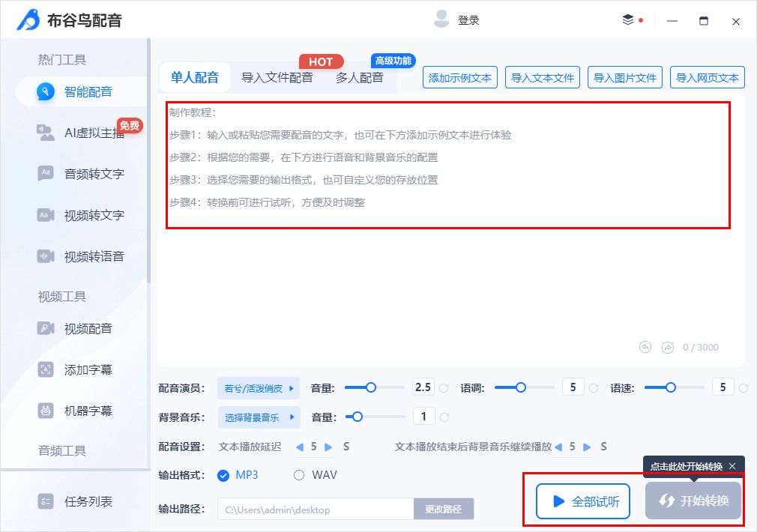Switch to 多人配音 tab
The width and height of the screenshot is (757, 532).
(x=360, y=77)
